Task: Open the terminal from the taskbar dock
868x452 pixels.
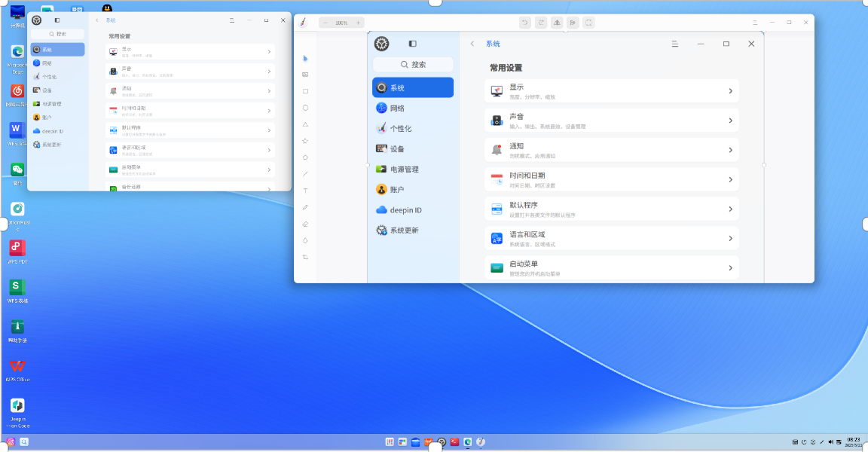Action: point(454,442)
